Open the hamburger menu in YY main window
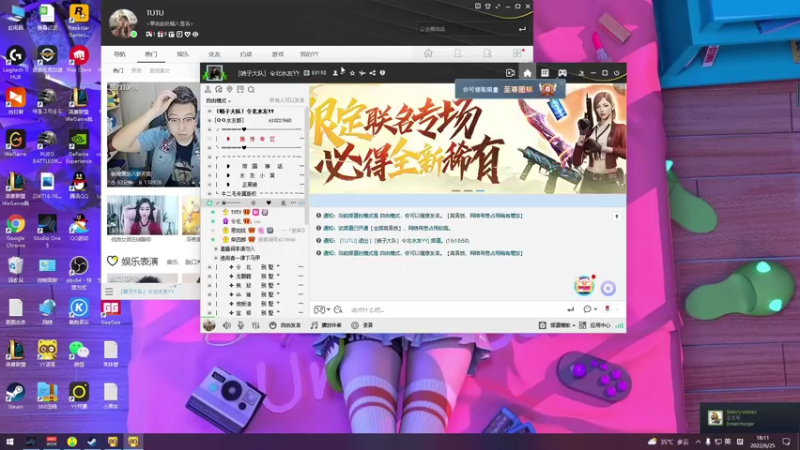 click(x=109, y=291)
